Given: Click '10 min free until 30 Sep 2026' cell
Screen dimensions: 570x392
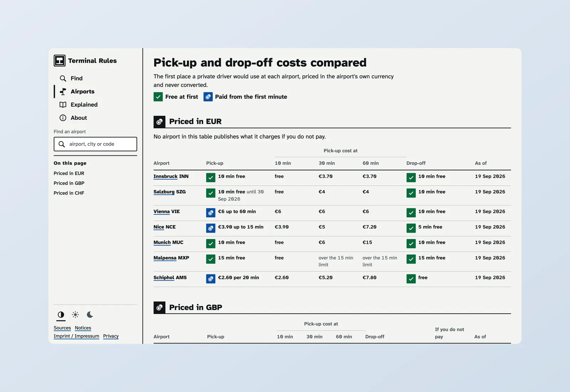Looking at the screenshot, I should (242, 195).
